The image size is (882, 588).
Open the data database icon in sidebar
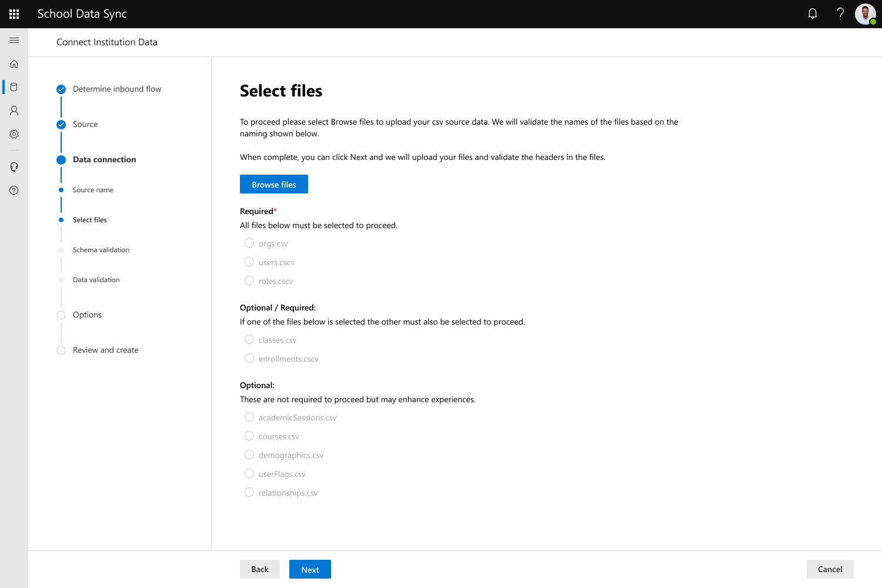pos(14,87)
